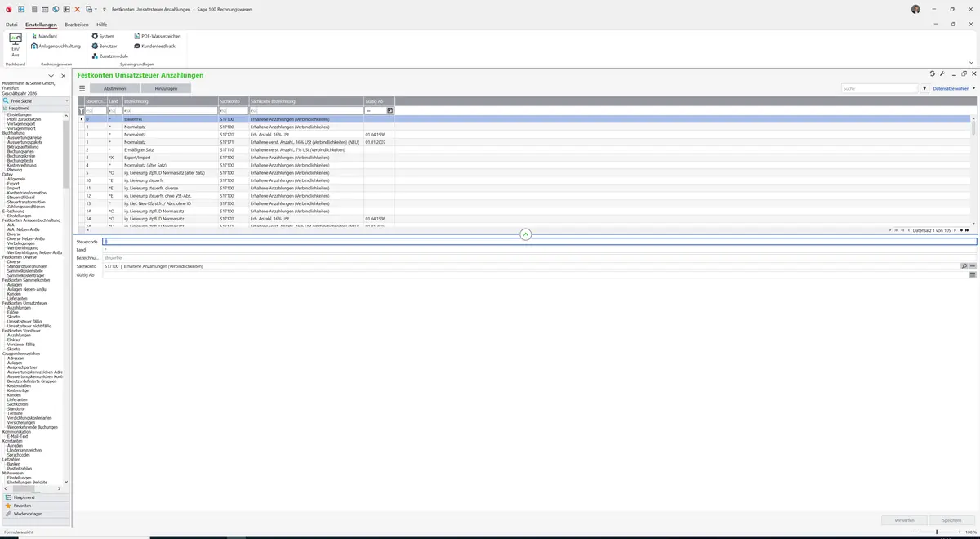Collapse the navigation pane header chevron
980x539 pixels.
coord(51,76)
